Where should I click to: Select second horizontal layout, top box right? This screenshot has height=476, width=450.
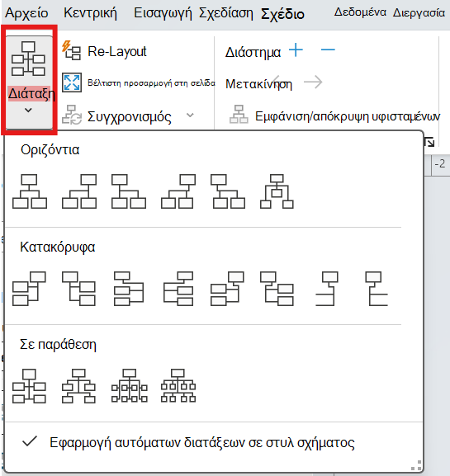tap(79, 191)
